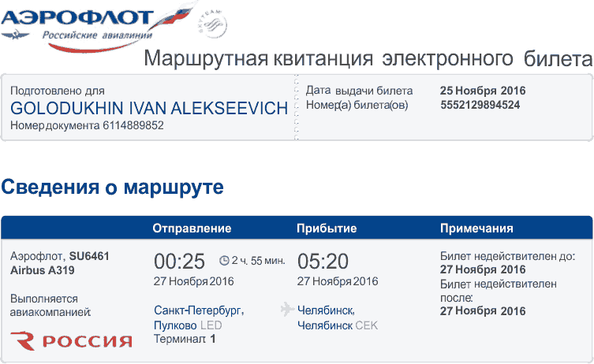Select the passenger name GOLODUKHIN IVAN ALEKSEEVICH
Image resolution: width=594 pixels, height=364 pixels.
(149, 108)
